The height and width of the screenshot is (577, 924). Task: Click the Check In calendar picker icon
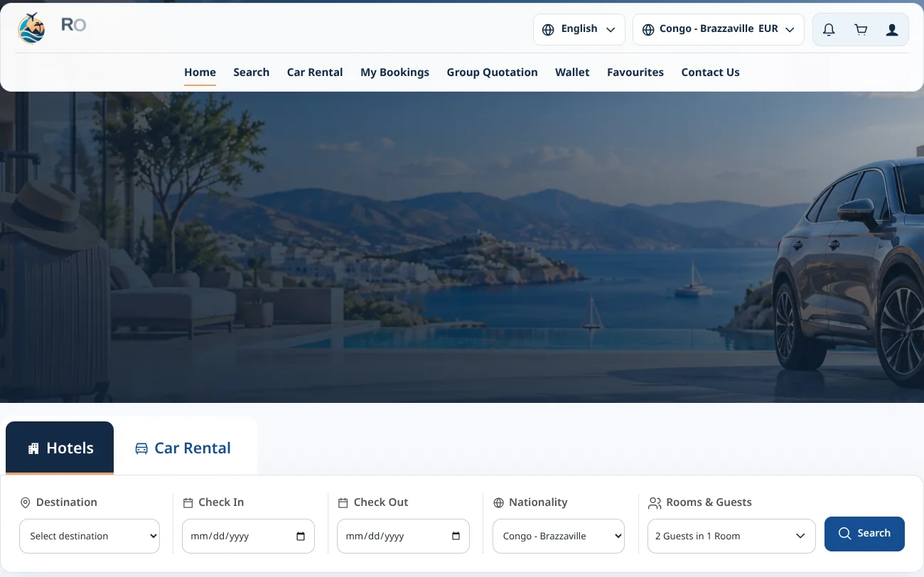(301, 536)
